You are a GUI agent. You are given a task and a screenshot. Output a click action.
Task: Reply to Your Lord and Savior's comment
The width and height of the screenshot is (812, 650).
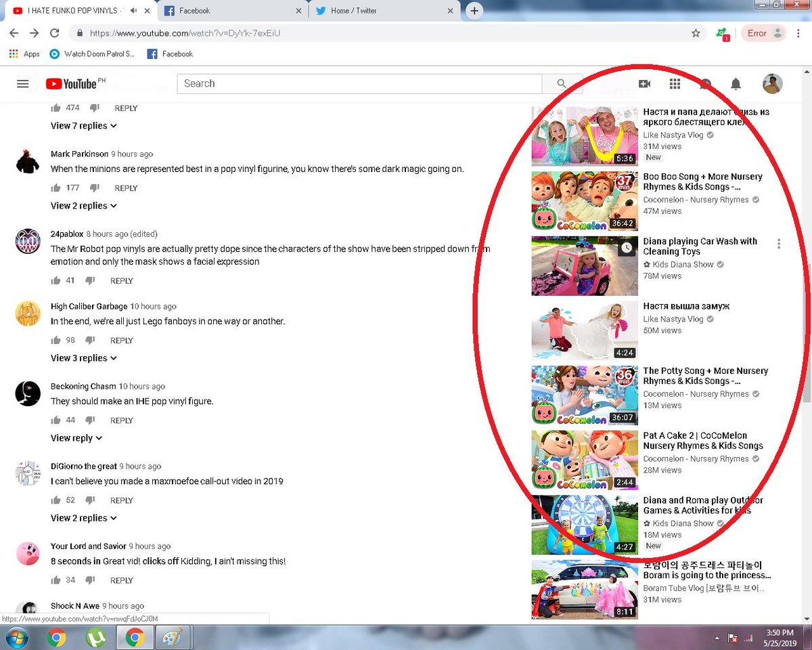pyautogui.click(x=122, y=580)
